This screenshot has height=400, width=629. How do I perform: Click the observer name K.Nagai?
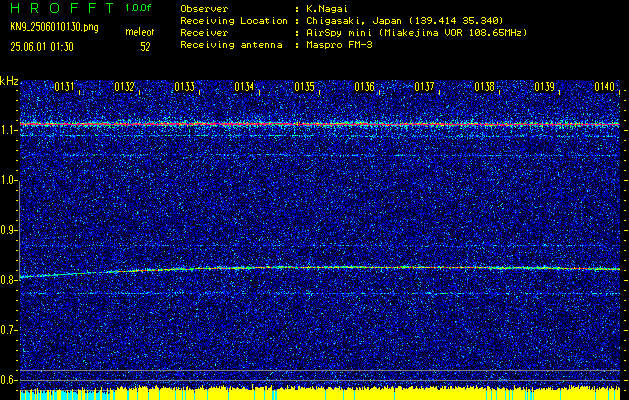point(326,8)
